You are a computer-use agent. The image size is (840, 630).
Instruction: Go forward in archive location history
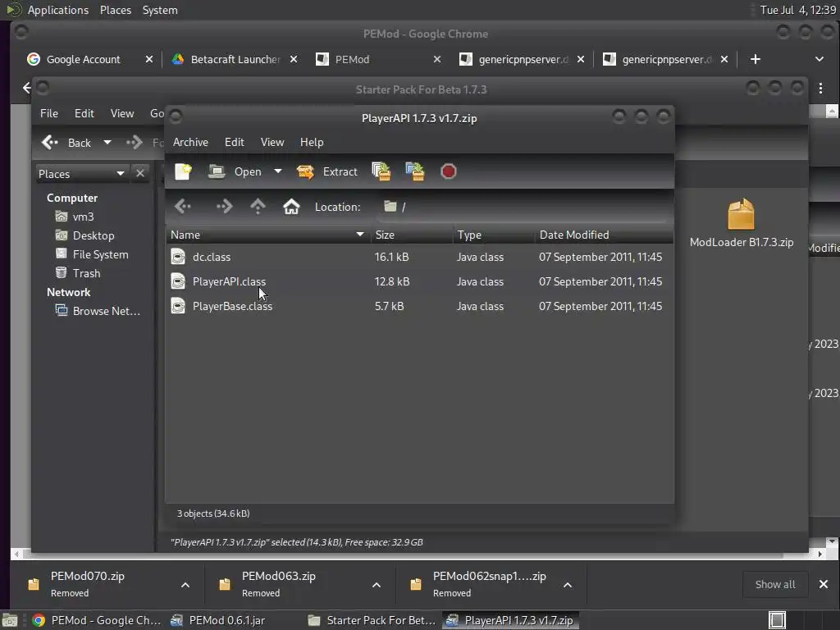tap(224, 206)
